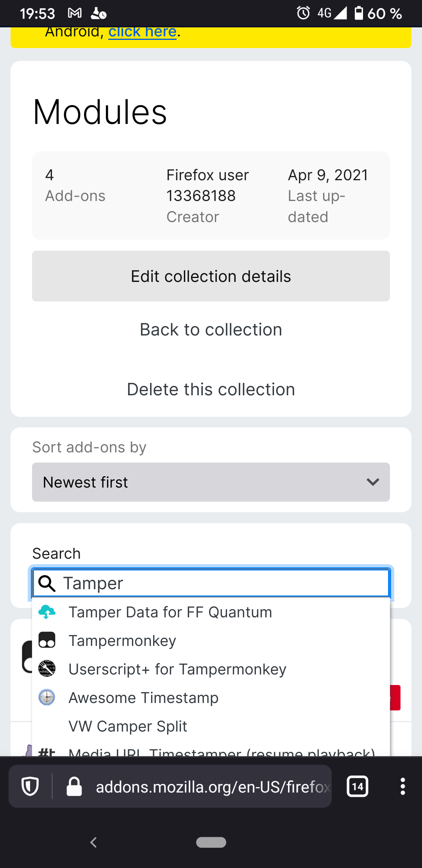Follow the click here link

click(x=142, y=32)
